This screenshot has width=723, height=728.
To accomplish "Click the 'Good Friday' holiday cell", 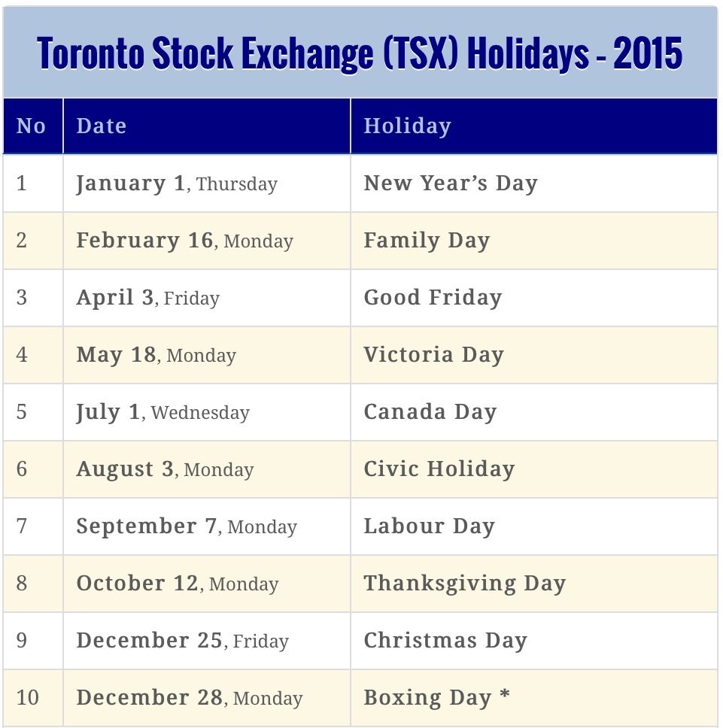I will point(433,298).
